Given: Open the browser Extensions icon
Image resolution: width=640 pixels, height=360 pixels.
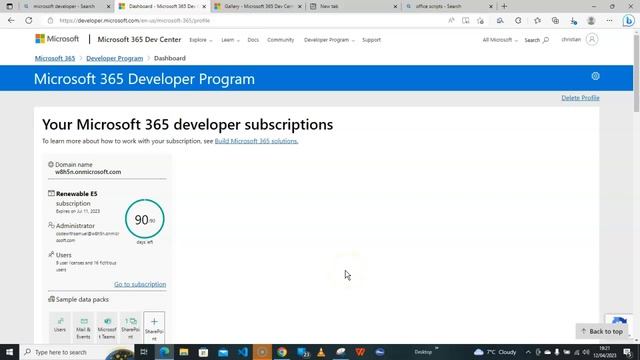Looking at the screenshot, I should pyautogui.click(x=518, y=20).
